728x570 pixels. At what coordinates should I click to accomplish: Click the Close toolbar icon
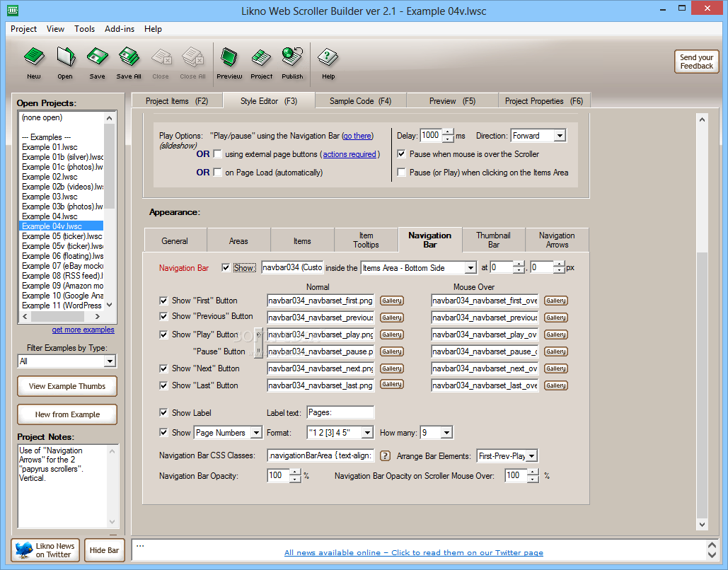(161, 57)
